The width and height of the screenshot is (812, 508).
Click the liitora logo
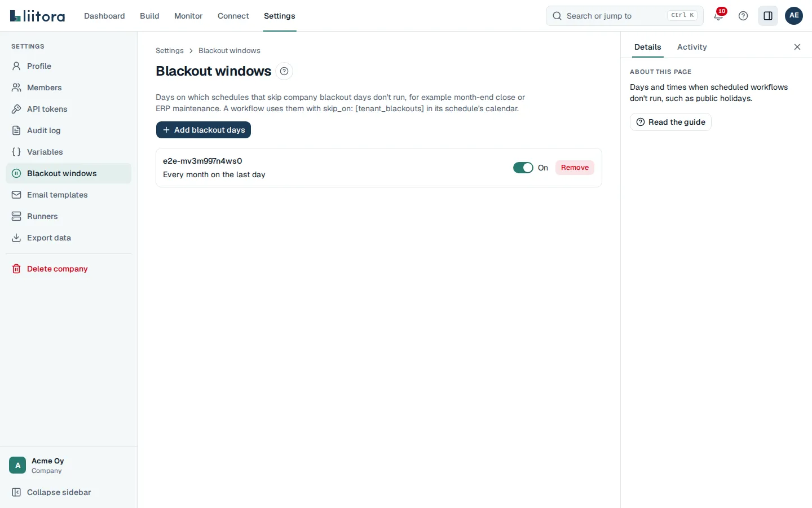[37, 16]
